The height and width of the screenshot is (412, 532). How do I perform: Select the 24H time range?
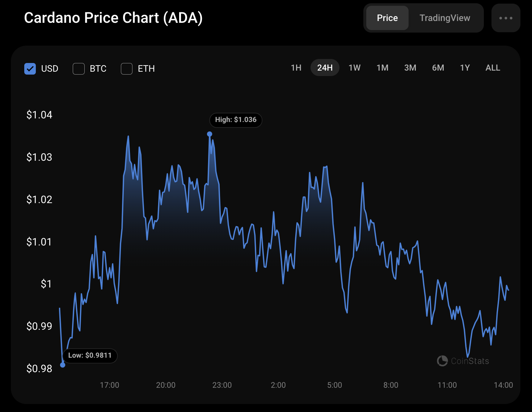325,68
